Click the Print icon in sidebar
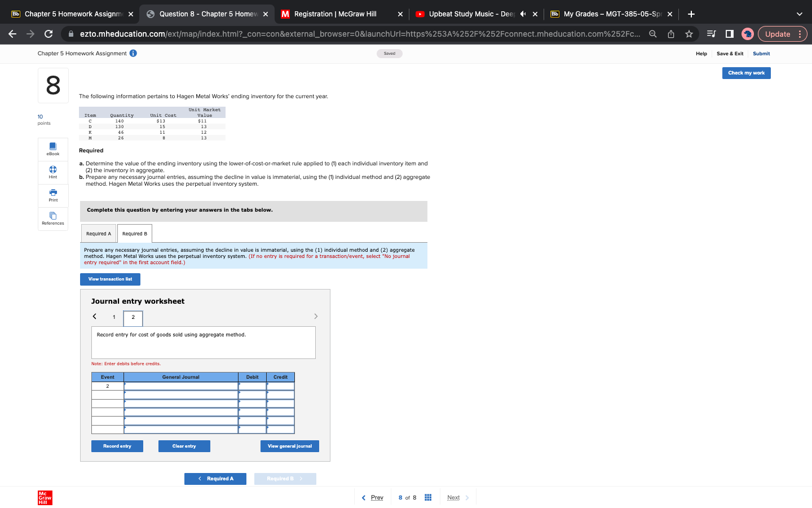Screen dimensions: 812x508 [x=53, y=195]
